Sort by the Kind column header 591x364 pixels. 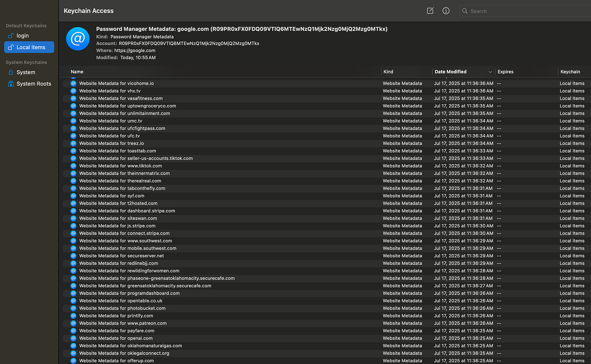pos(388,72)
